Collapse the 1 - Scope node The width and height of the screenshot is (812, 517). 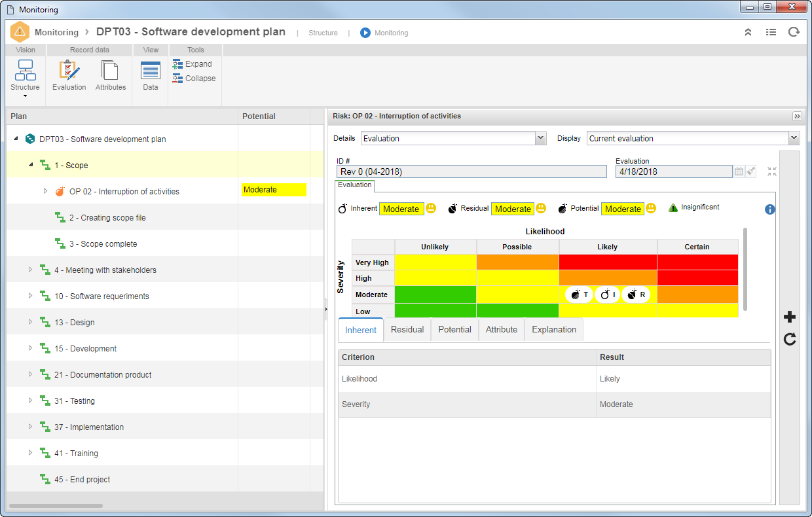[x=31, y=165]
